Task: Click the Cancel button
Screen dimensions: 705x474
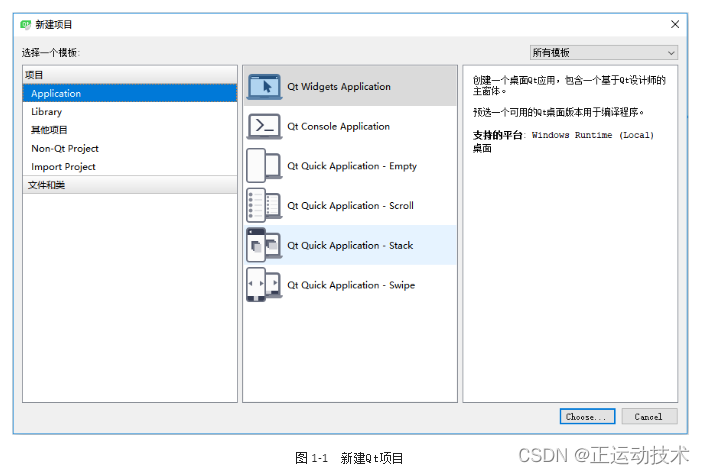Action: tap(649, 416)
